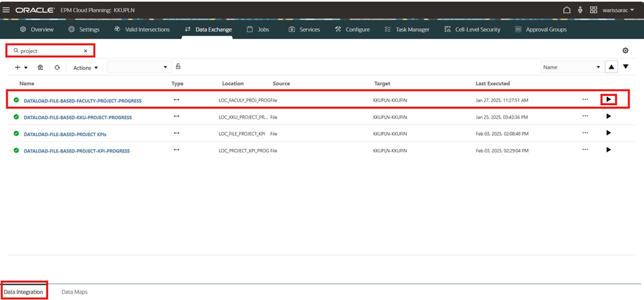Go to the Services tab
This screenshot has height=300, width=644.
pyautogui.click(x=304, y=30)
